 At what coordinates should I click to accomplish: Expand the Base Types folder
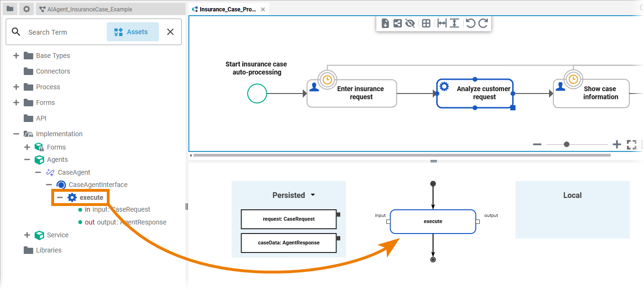(16, 56)
